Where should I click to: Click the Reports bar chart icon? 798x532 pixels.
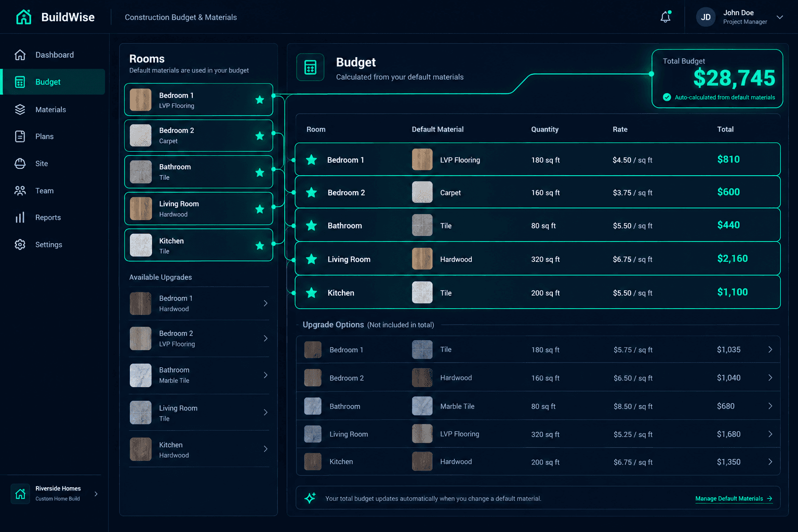point(20,218)
